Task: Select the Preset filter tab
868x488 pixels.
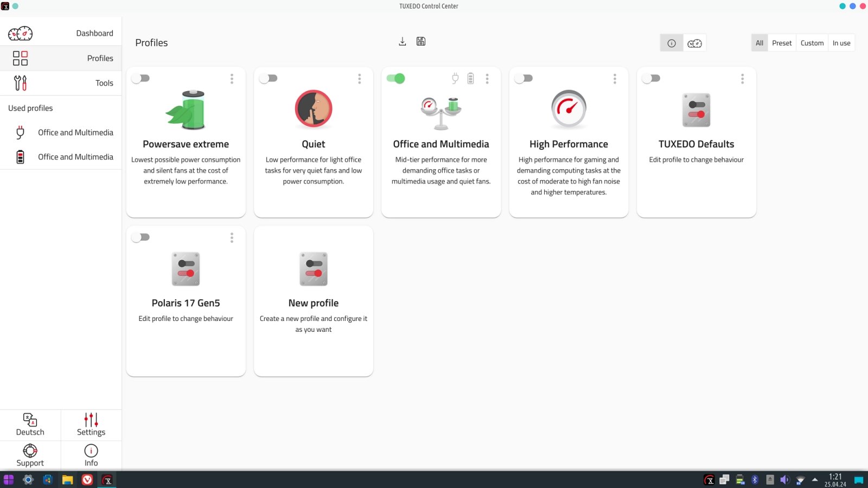Action: pyautogui.click(x=782, y=43)
